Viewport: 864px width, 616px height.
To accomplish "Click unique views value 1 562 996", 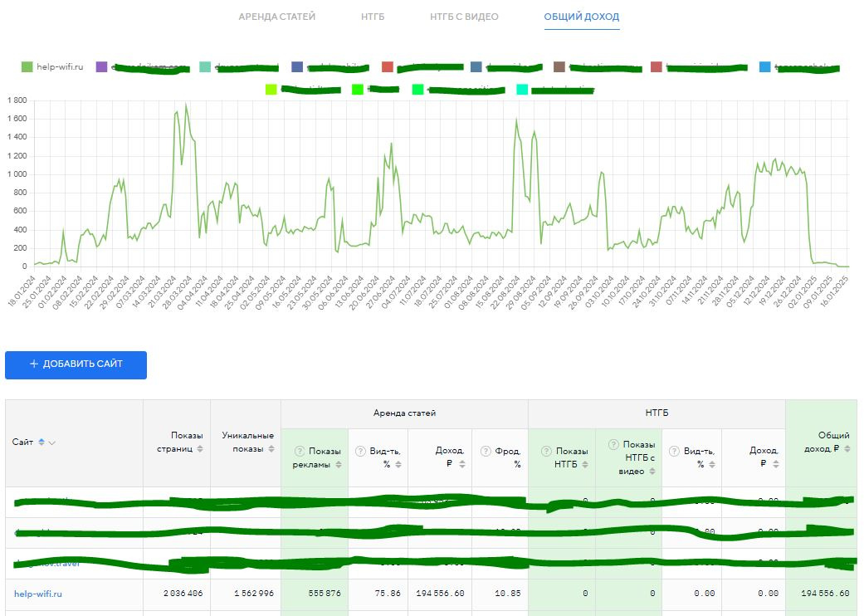I will pyautogui.click(x=254, y=594).
